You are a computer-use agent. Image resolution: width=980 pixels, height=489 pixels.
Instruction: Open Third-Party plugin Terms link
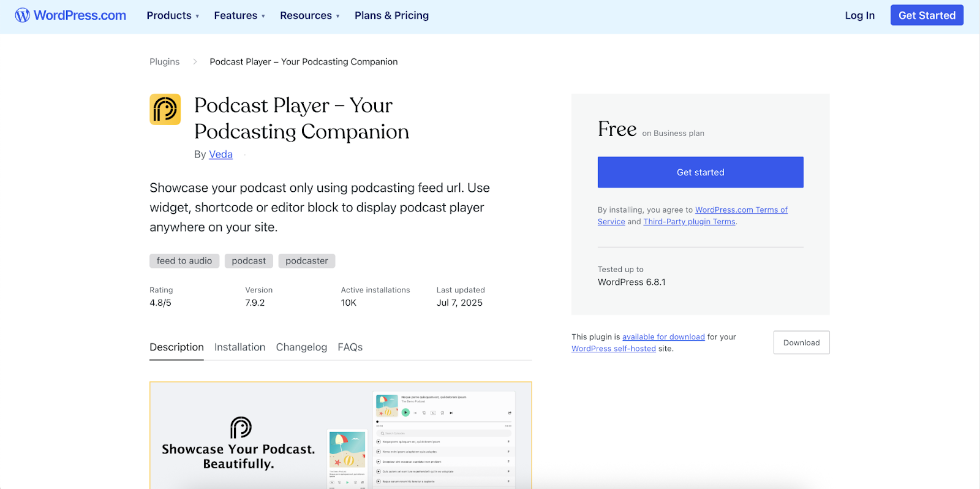689,222
